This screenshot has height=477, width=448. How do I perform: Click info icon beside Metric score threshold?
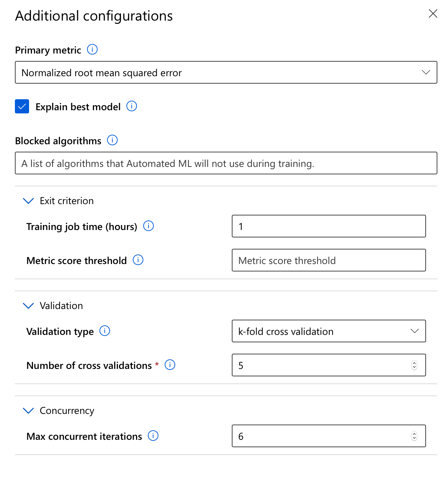(138, 260)
